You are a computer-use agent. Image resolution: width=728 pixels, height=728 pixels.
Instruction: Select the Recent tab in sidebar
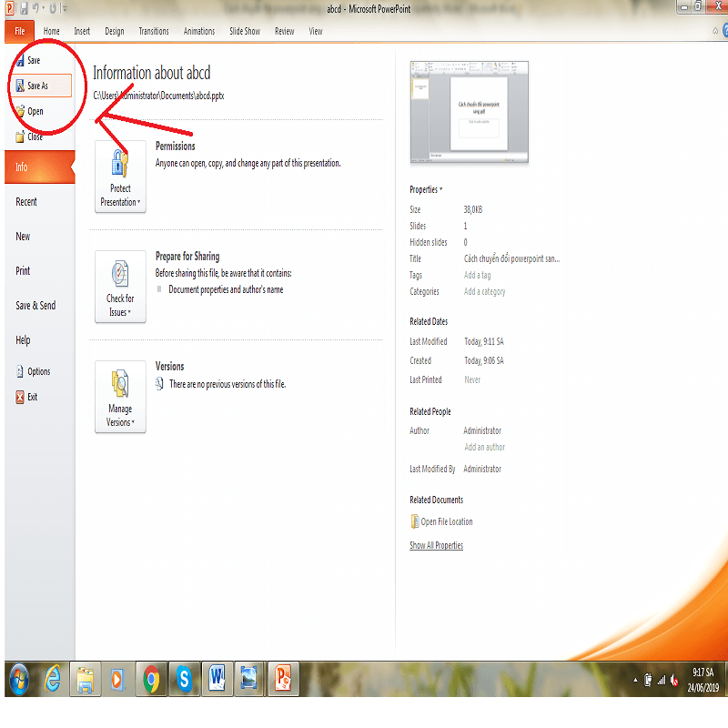[x=26, y=202]
